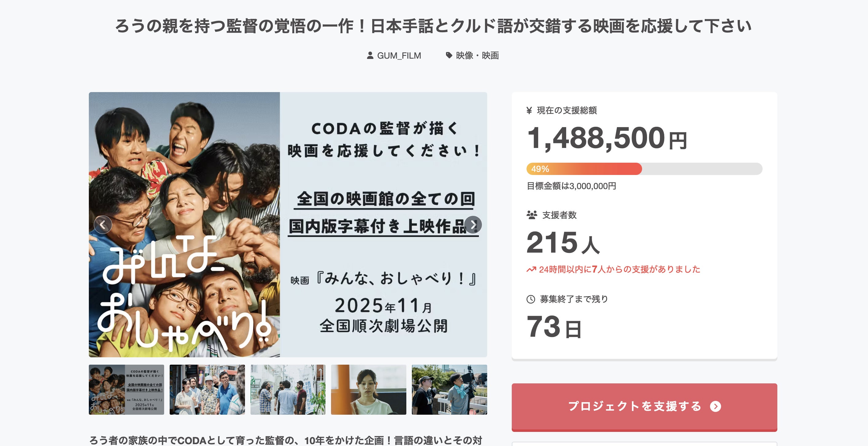This screenshot has width=868, height=446.
Task: Select the first CODA poster thumbnail
Action: coord(126,390)
